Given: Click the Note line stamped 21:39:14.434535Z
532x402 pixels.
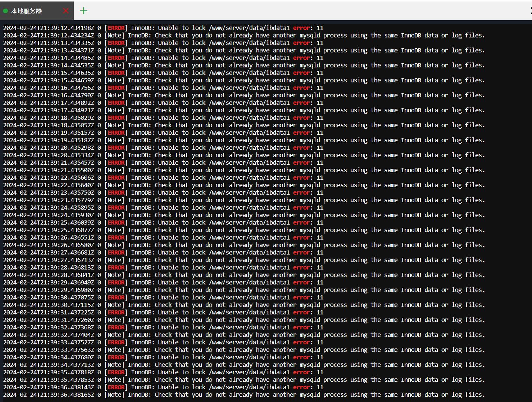Looking at the screenshot, I should point(244,65).
